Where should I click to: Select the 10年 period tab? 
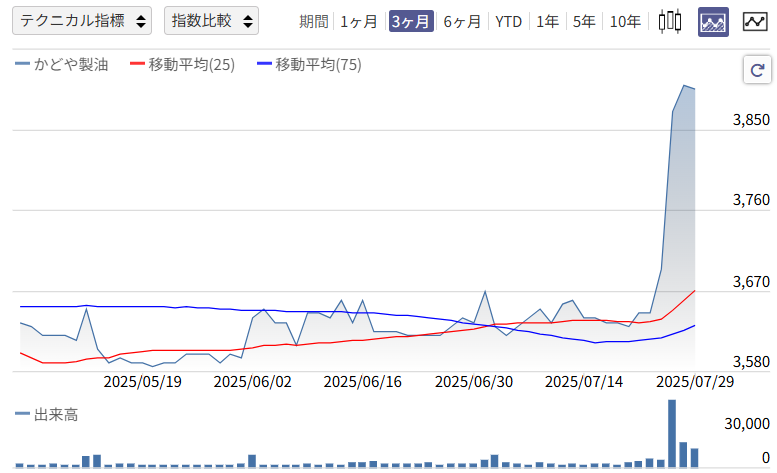625,22
